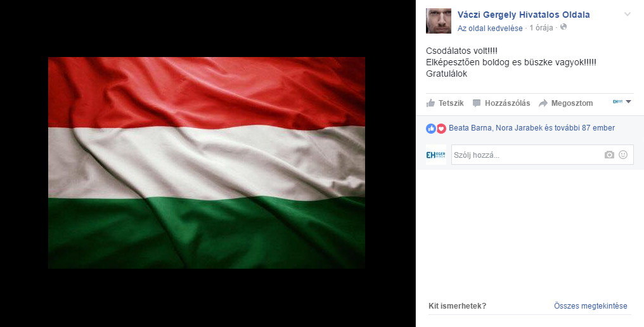Viewport: 644px width, 327px height.
Task: Click the Tetszik thumbs-up icon
Action: pyautogui.click(x=430, y=103)
